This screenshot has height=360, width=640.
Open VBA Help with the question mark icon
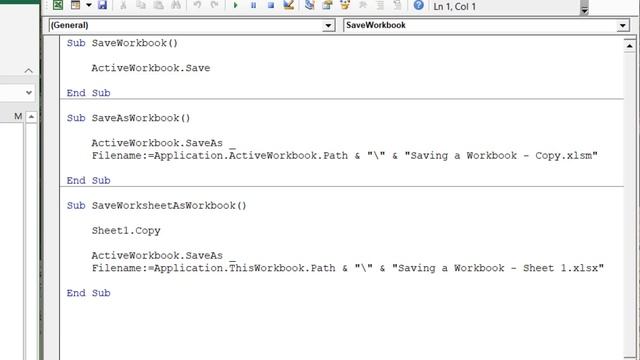point(418,5)
